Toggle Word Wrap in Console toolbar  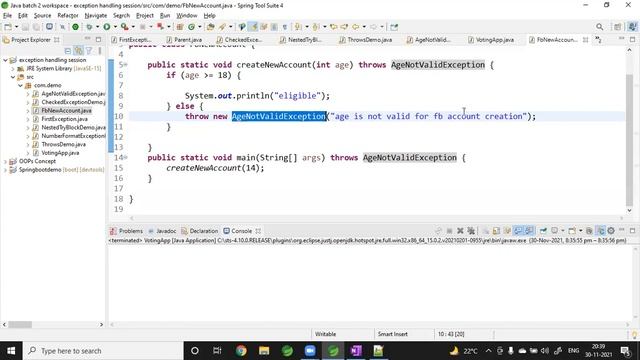(x=507, y=231)
